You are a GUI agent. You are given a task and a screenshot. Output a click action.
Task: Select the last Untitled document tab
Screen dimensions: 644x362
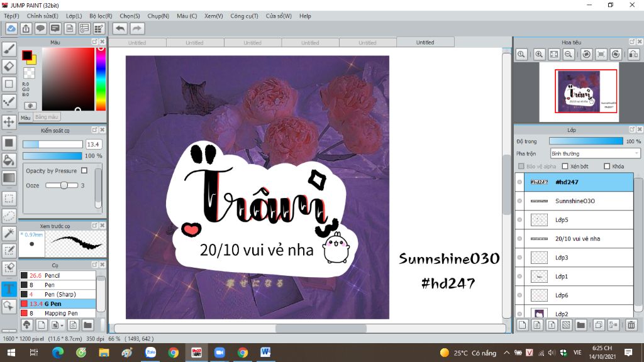coord(425,42)
